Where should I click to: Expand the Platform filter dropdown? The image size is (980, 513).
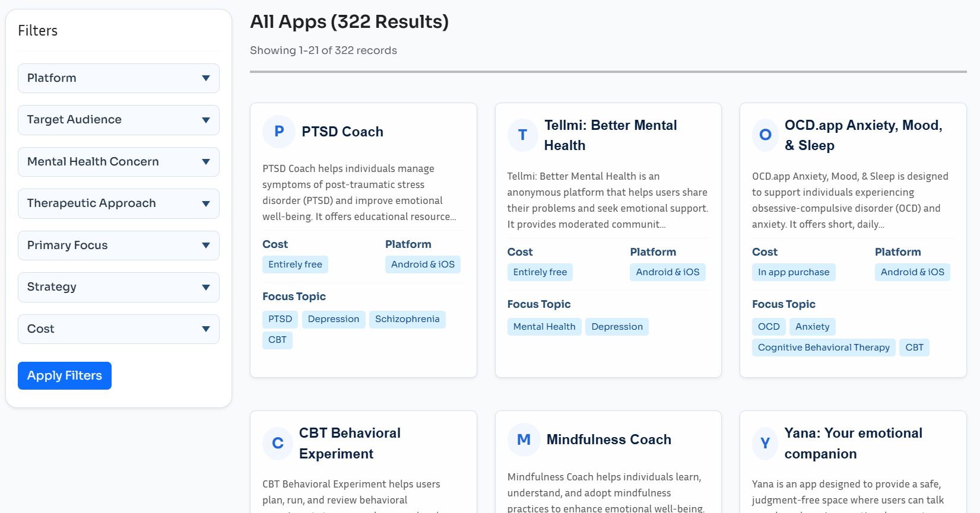coord(119,78)
